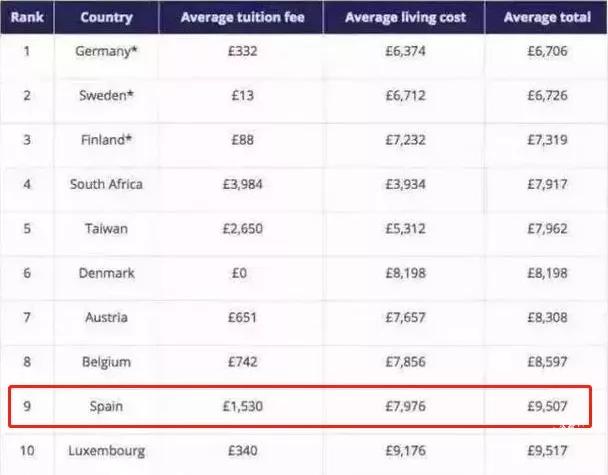Select the highlighted Spain country cell
The height and width of the screenshot is (475, 608).
tap(106, 407)
